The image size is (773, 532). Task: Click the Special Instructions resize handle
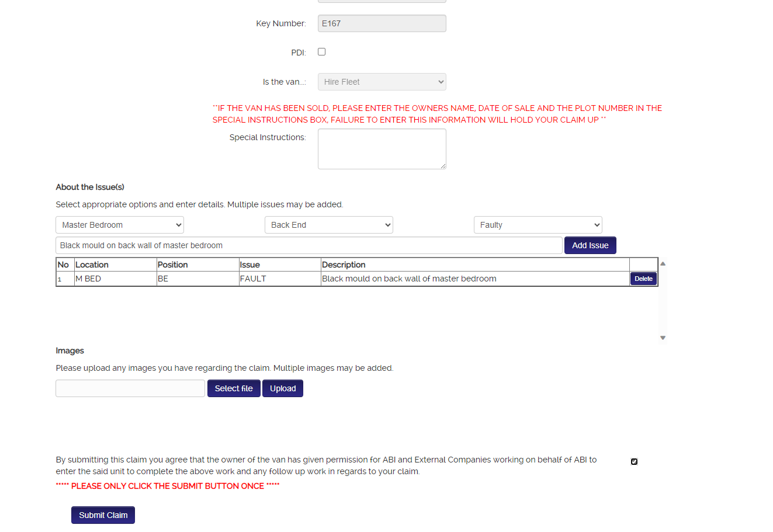(443, 166)
